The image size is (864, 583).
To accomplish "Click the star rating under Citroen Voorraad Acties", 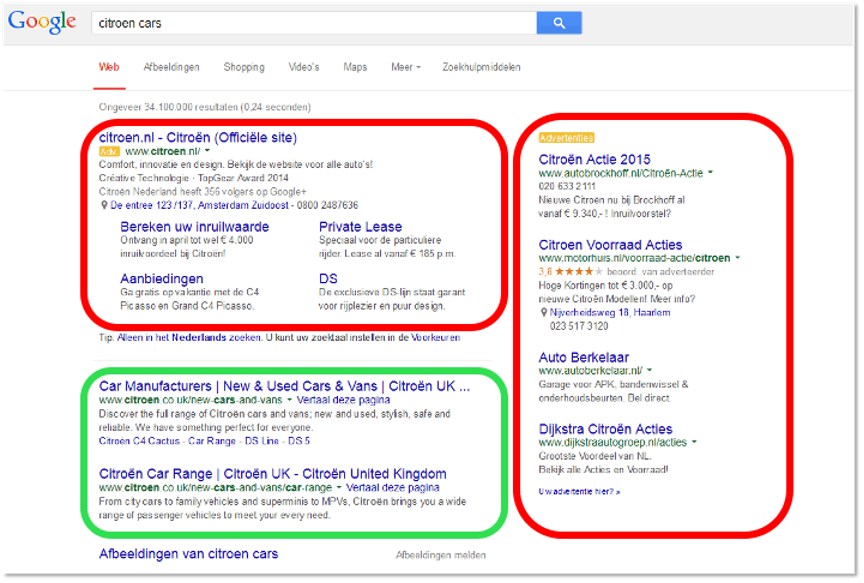I will coord(578,271).
